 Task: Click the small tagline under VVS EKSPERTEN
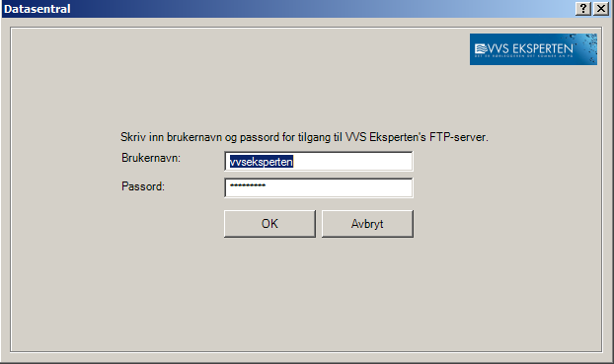(x=523, y=56)
